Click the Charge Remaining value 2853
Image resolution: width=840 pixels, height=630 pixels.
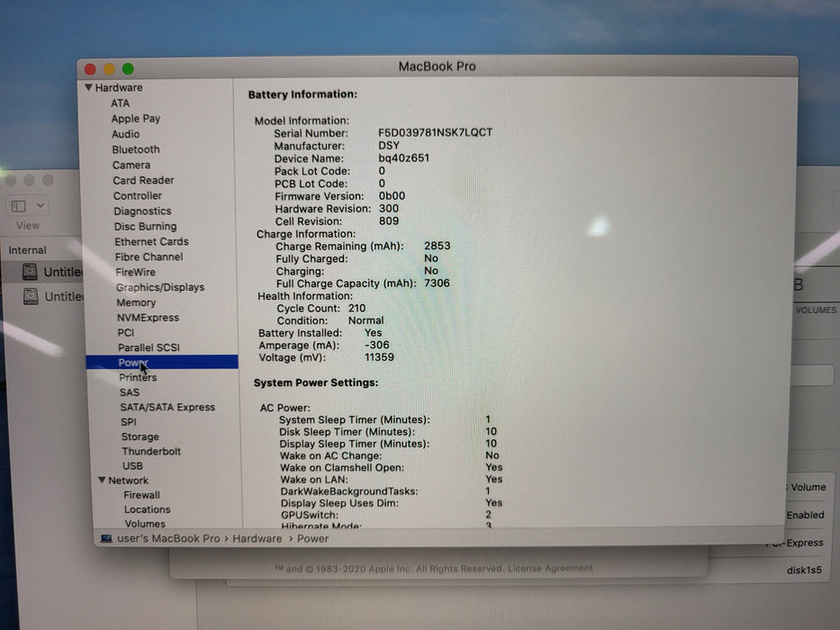point(438,246)
